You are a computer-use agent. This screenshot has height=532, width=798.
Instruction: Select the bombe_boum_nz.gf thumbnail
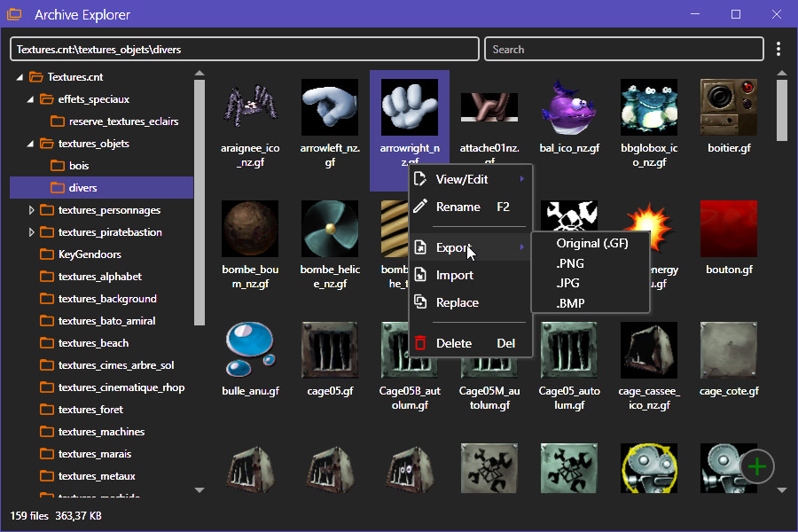(x=250, y=228)
